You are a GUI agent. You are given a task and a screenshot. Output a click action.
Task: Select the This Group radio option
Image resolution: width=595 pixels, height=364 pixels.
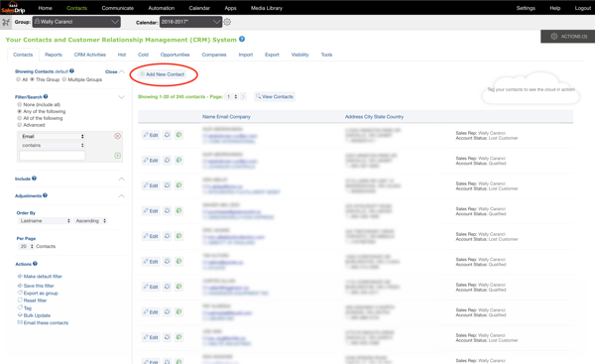pos(33,79)
